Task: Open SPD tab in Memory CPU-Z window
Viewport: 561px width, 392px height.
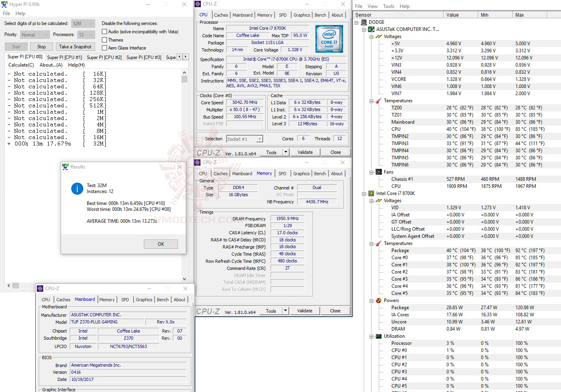Action: 282,174
